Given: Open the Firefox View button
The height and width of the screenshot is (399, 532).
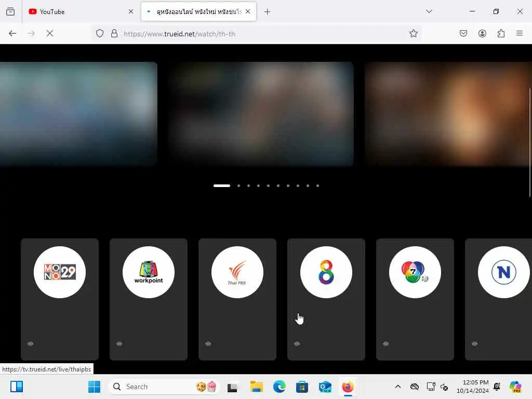Looking at the screenshot, I should 10,11.
